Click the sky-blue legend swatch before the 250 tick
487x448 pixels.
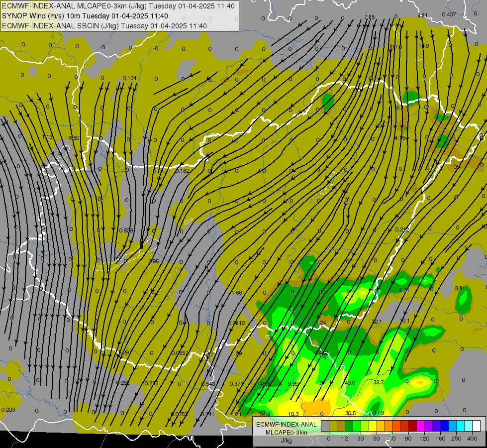[453, 426]
